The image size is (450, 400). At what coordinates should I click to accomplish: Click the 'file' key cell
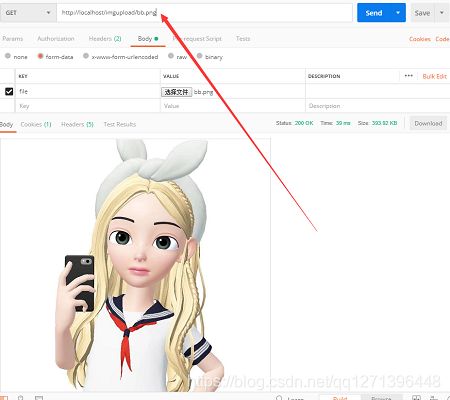tap(88, 91)
